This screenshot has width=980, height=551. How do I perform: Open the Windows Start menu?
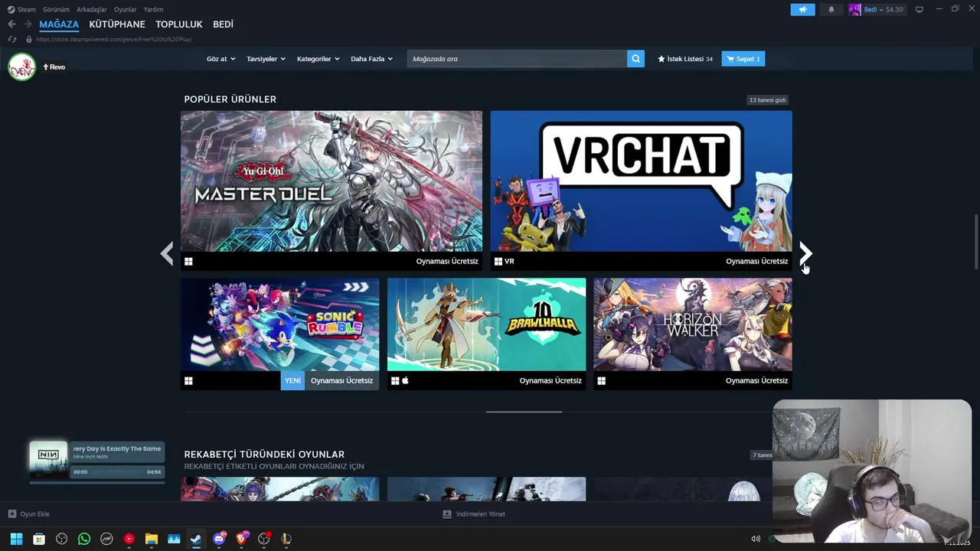point(16,539)
